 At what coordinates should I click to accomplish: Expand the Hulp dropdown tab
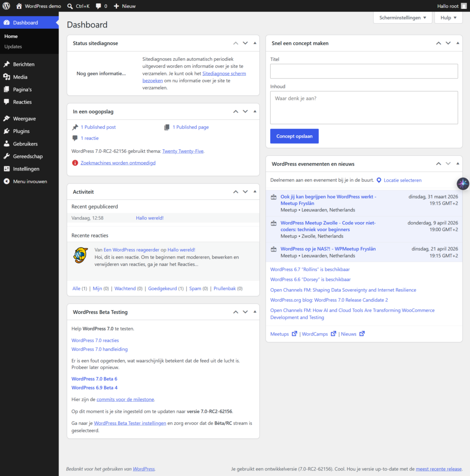(448, 18)
